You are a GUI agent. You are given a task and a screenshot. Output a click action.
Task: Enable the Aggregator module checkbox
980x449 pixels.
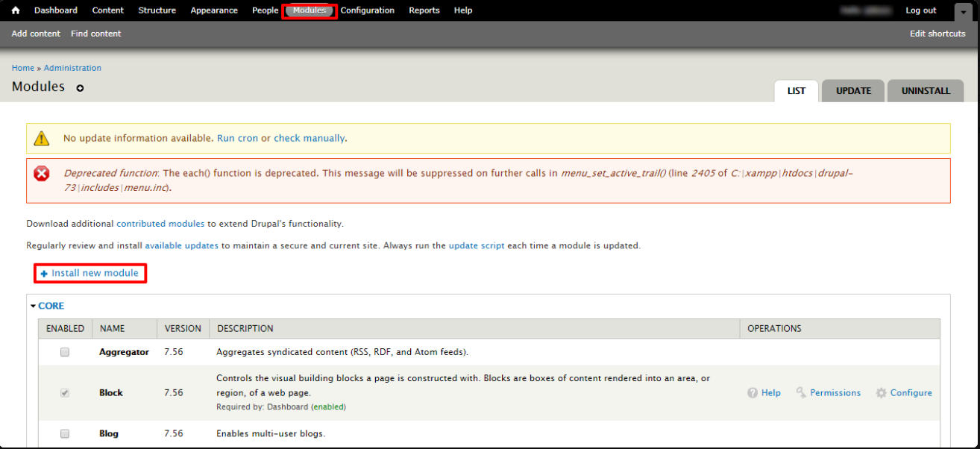[65, 351]
